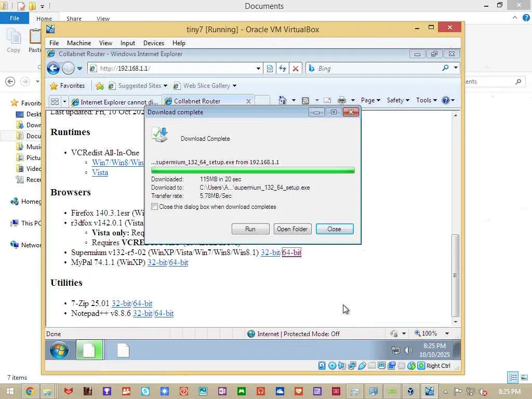Screen dimensions: 532x399
Task: Open the Favorites star button
Action: (67, 86)
